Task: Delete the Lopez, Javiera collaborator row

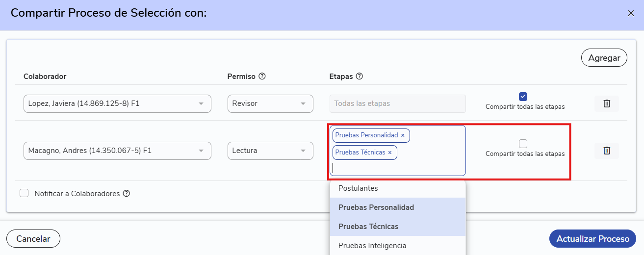Action: [607, 103]
